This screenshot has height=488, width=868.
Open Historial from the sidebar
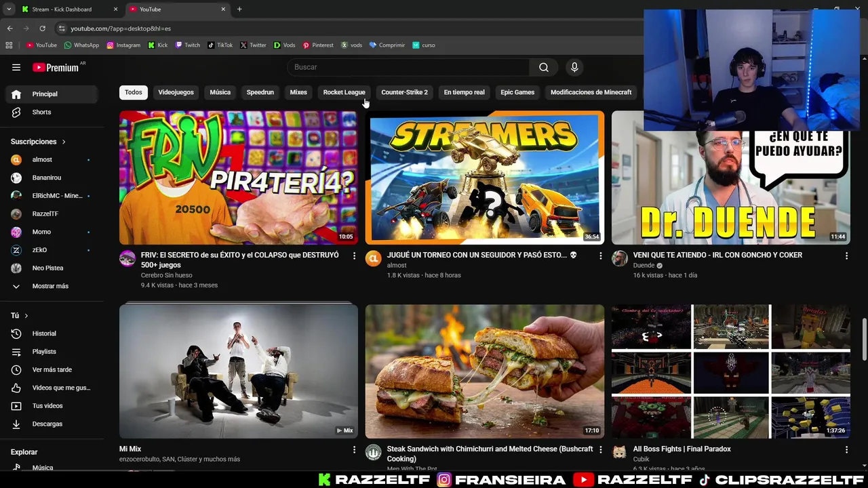click(x=52, y=333)
